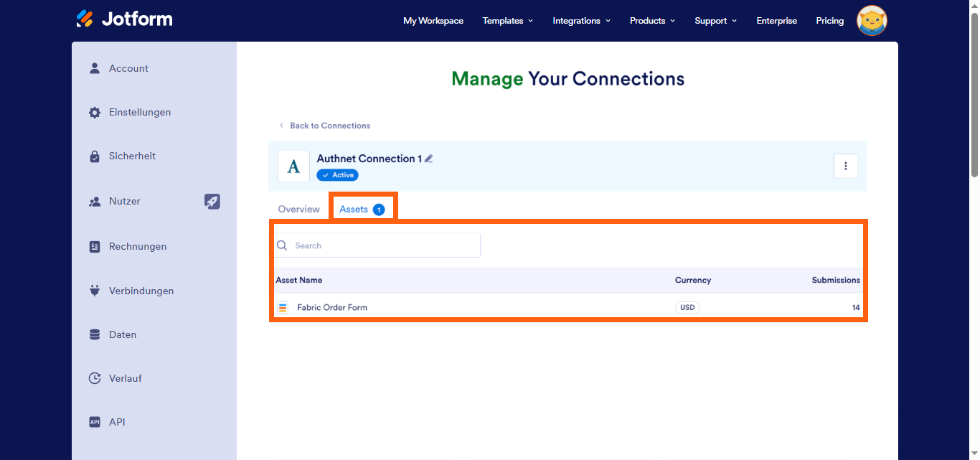Go back to Connections
This screenshot has width=980, height=460.
(324, 126)
